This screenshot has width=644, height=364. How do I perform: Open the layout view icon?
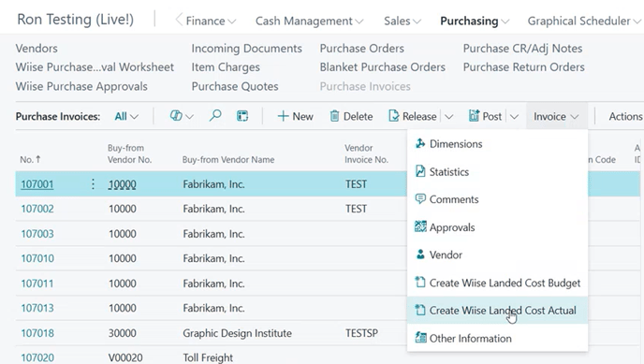tap(242, 116)
